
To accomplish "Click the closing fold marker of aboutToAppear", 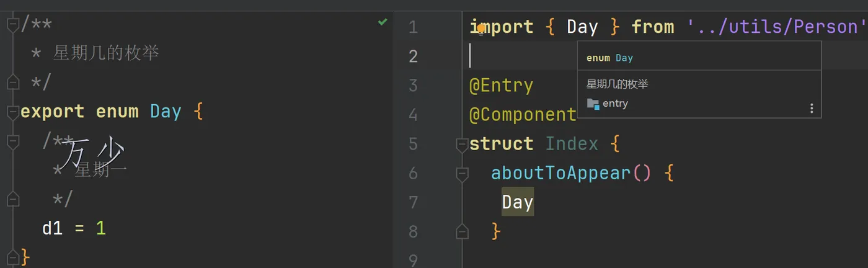I will [x=461, y=232].
